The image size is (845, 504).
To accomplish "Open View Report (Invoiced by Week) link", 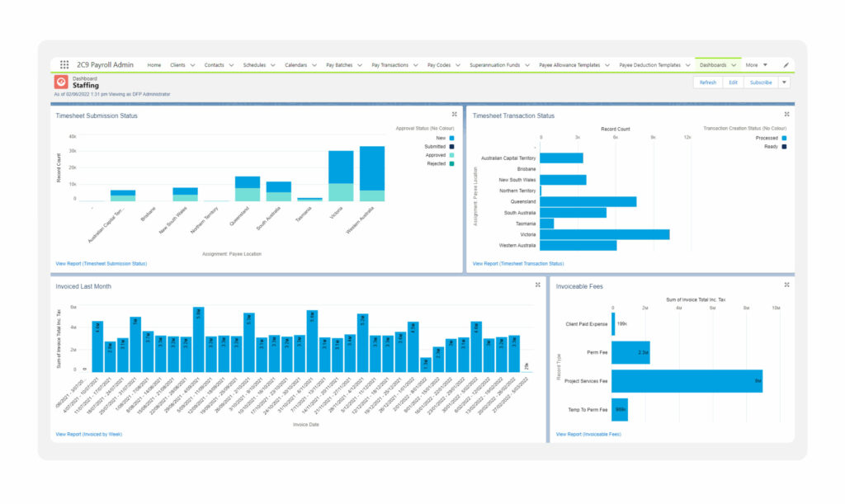I will tap(89, 434).
